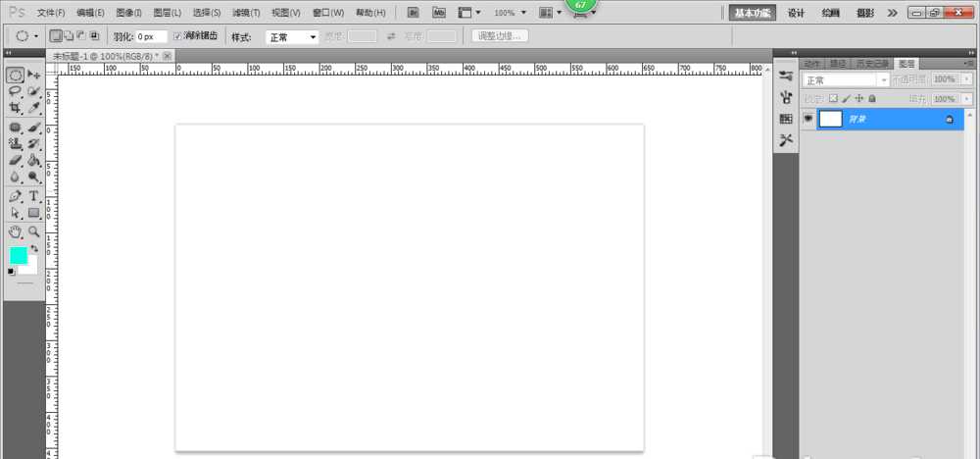Viewport: 980px width, 459px height.
Task: Select the 基本功能 workspace button
Action: [x=753, y=13]
